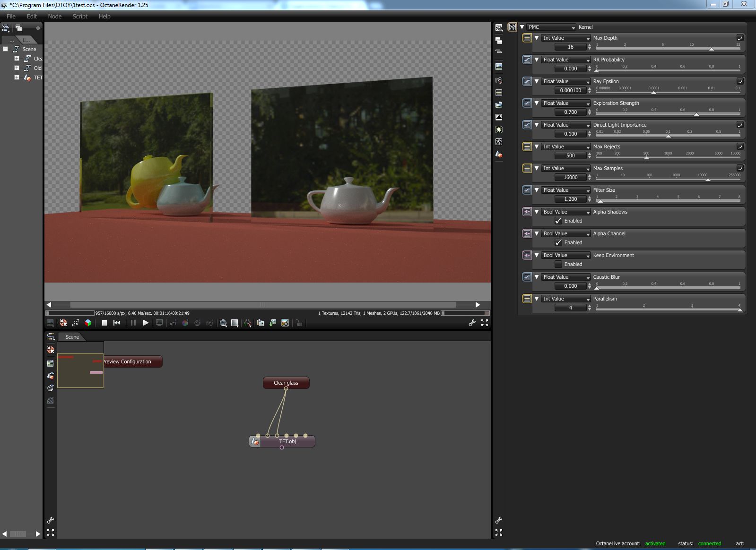
Task: Open the Float Value dropdown for Exploration Strength
Action: pyautogui.click(x=566, y=103)
